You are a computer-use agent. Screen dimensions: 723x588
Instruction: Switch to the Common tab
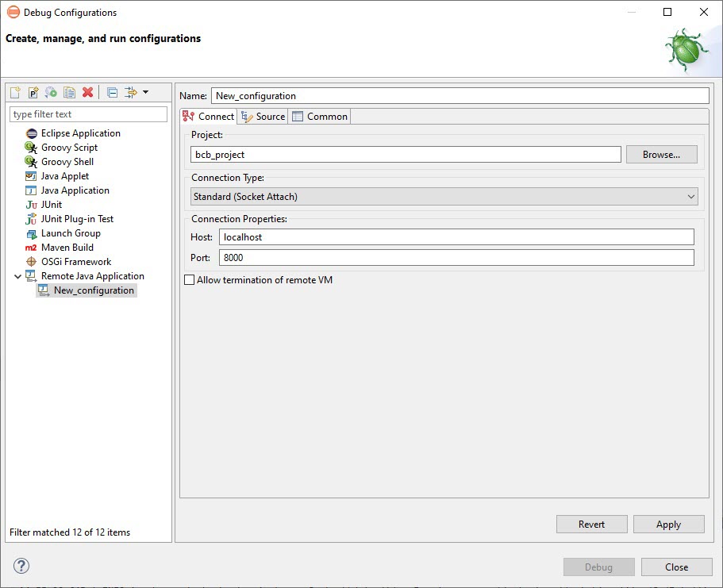point(320,117)
